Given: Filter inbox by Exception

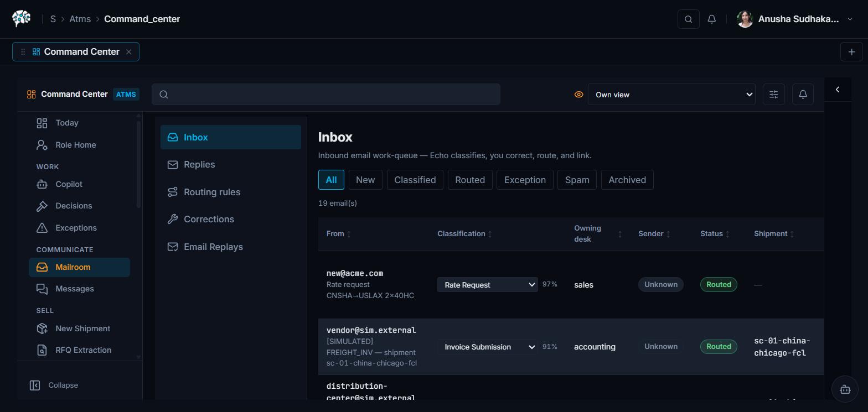Looking at the screenshot, I should (x=525, y=180).
